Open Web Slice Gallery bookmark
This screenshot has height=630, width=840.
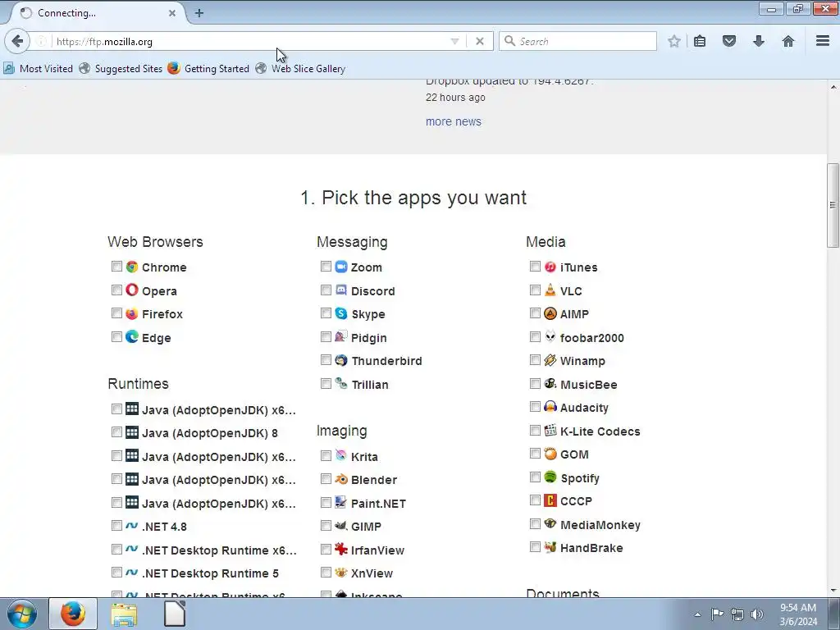coord(300,69)
